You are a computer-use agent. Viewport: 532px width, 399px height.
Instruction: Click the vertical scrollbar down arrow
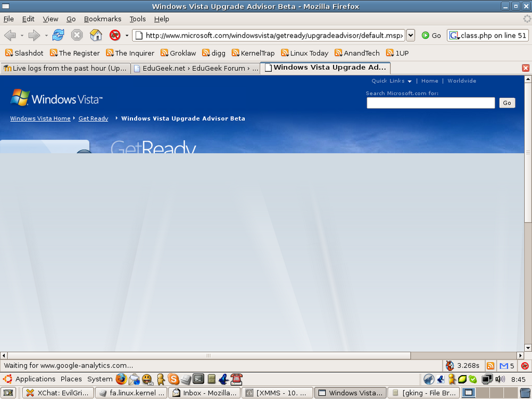click(528, 348)
